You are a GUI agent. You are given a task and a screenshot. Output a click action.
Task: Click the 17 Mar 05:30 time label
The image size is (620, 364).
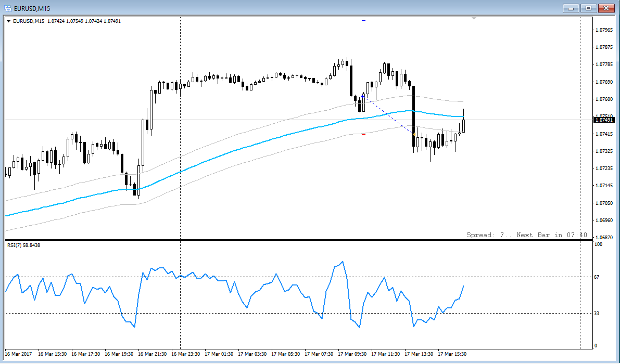[x=285, y=354]
